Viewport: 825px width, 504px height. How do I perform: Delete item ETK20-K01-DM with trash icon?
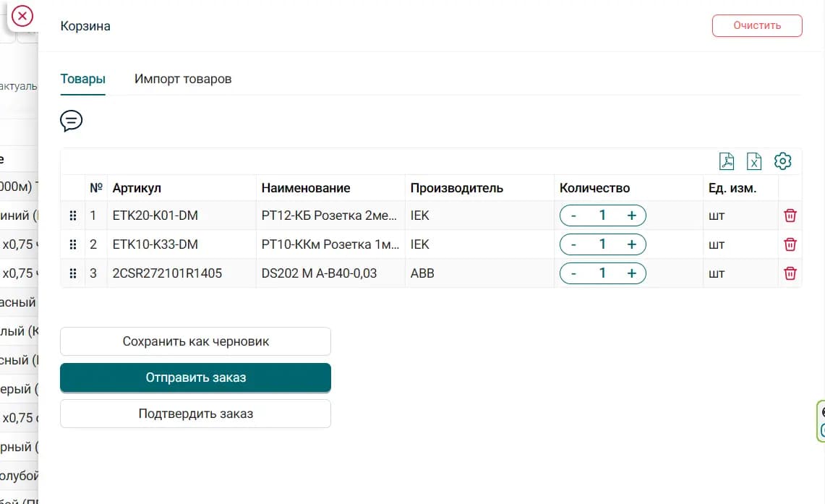790,215
